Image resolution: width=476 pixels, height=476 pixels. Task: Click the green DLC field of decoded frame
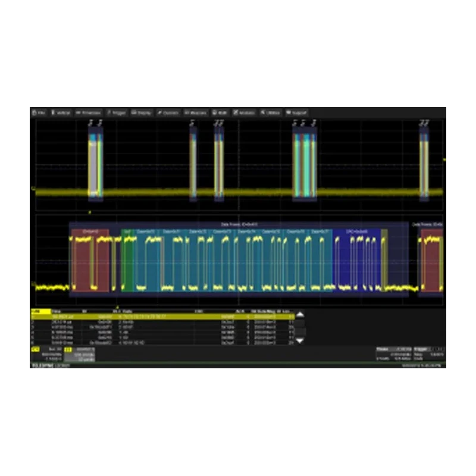coord(127,261)
